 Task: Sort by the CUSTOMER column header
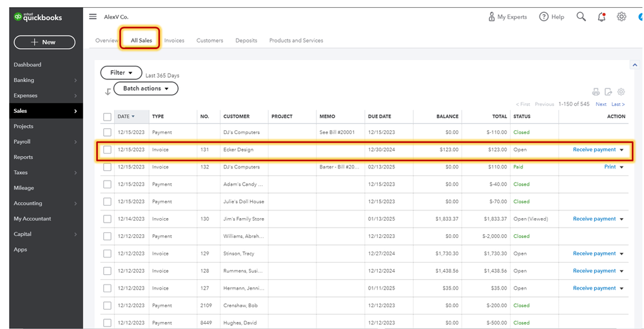(x=236, y=116)
